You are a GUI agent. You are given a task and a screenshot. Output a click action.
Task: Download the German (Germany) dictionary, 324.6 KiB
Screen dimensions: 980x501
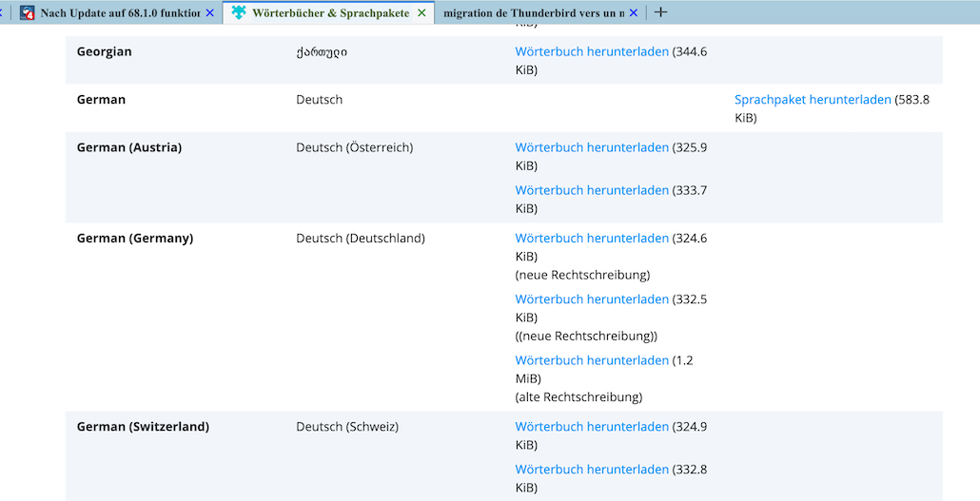pos(592,239)
